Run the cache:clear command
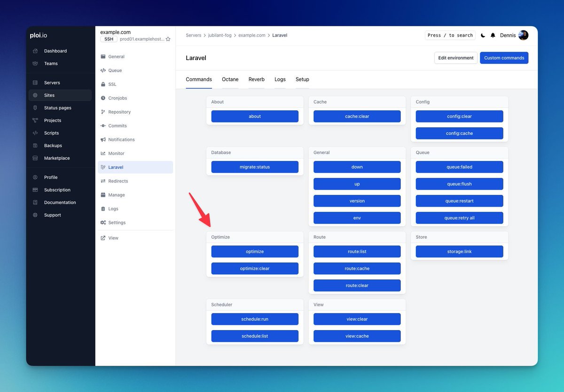The image size is (564, 392). coord(357,116)
